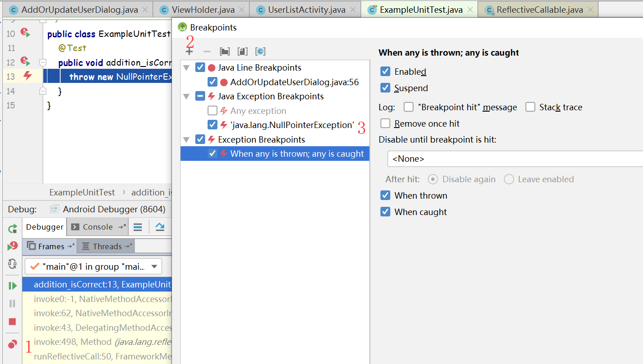This screenshot has width=643, height=364.
Task: Close the ViewHolder.java tab
Action: (x=242, y=10)
